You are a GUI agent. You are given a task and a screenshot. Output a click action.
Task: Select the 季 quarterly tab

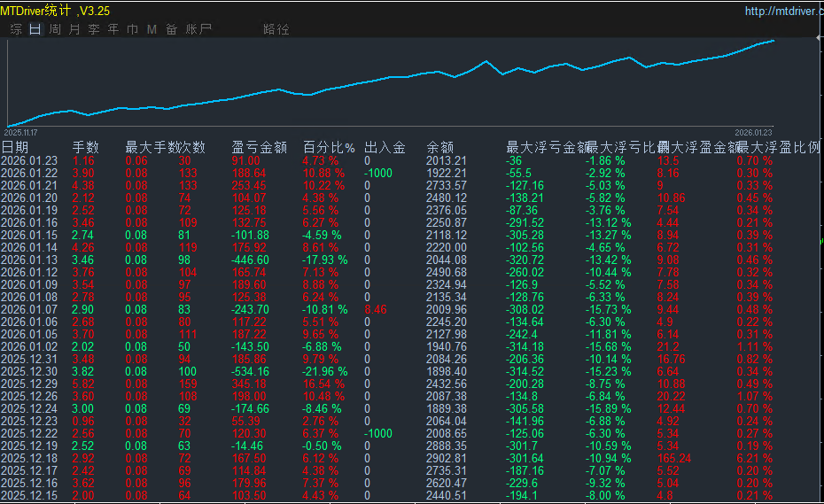point(94,29)
